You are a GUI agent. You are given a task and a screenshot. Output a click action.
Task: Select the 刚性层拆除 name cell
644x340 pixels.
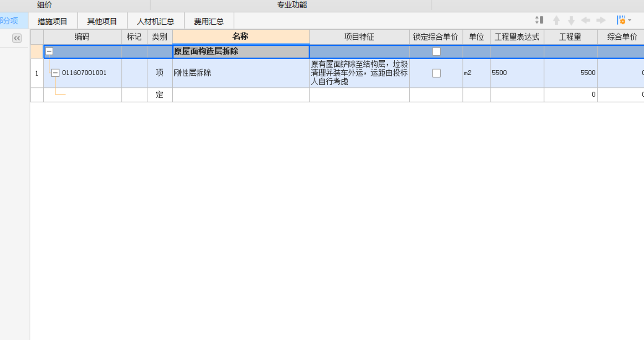241,73
